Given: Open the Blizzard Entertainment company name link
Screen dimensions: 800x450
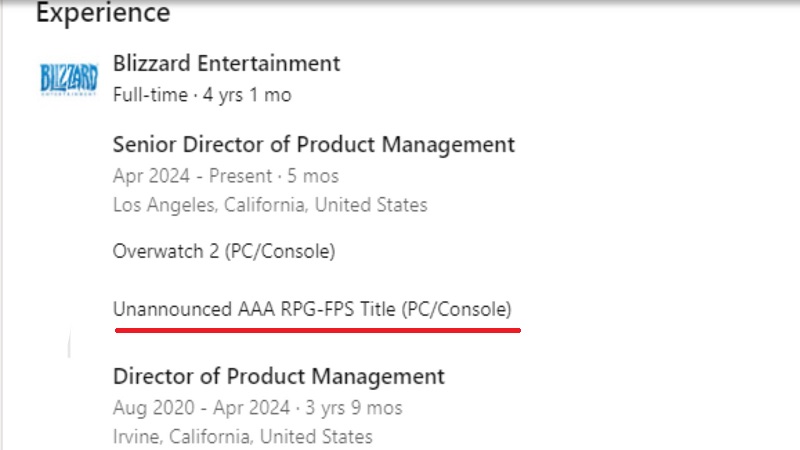Looking at the screenshot, I should pyautogui.click(x=227, y=63).
